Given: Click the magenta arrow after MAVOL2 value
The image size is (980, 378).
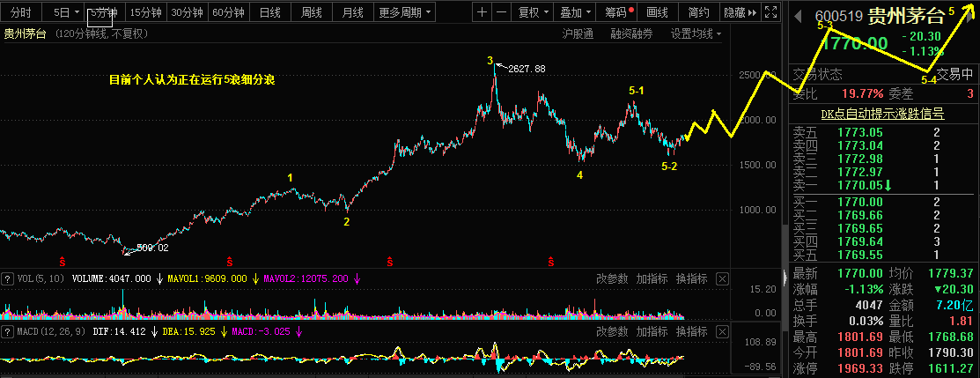Looking at the screenshot, I should (x=357, y=279).
